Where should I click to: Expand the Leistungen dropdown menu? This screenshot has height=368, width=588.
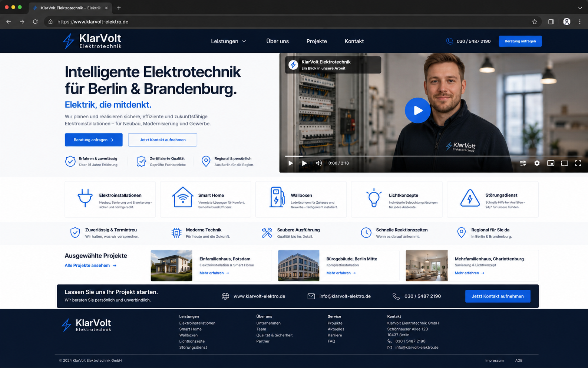[x=228, y=41]
